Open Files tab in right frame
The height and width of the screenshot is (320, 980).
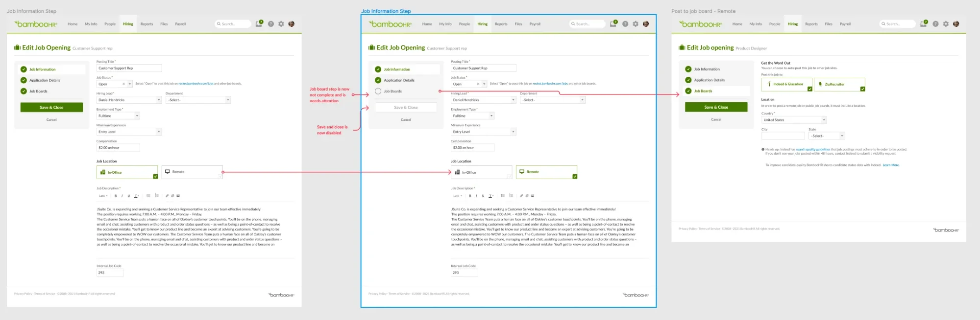[829, 24]
